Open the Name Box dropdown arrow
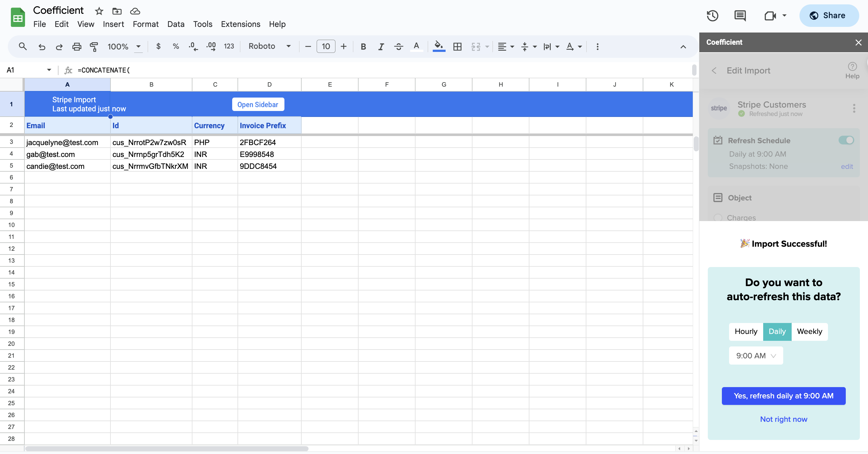Screen dimensions: 868x454 tap(49, 70)
